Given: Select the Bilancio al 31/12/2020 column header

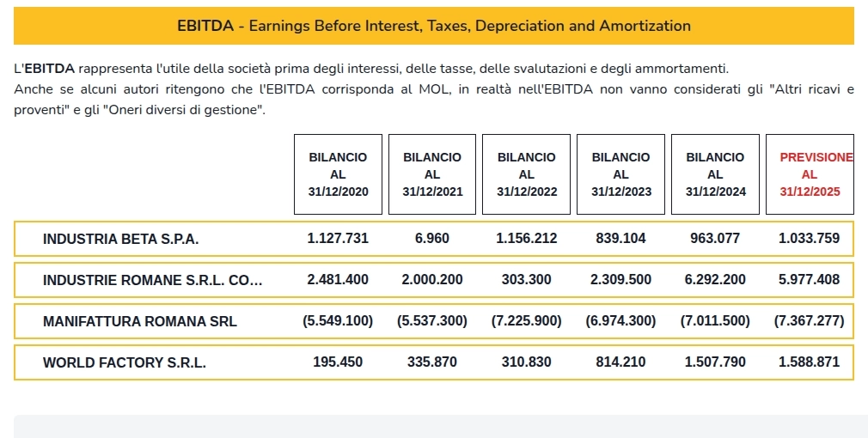Looking at the screenshot, I should pyautogui.click(x=338, y=174).
